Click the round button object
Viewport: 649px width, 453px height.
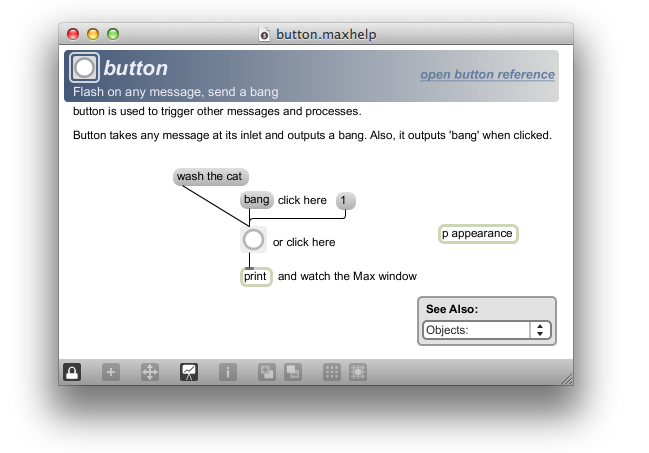(x=253, y=239)
